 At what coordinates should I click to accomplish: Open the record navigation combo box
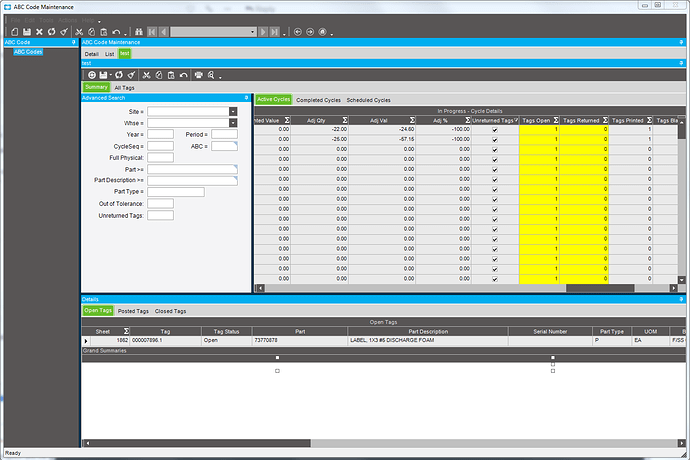click(213, 32)
